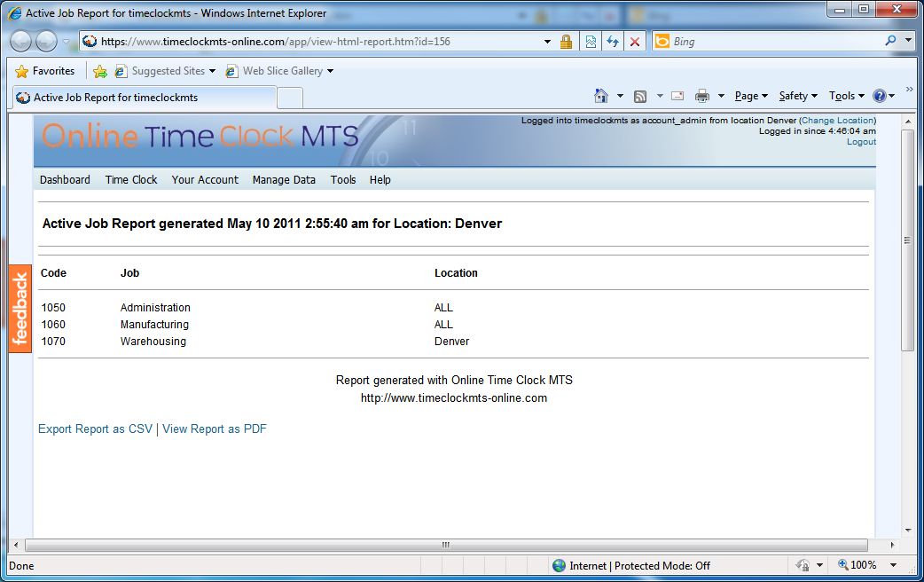The width and height of the screenshot is (924, 582).
Task: Click horizontal scrollbar right arrow
Action: 892,545
